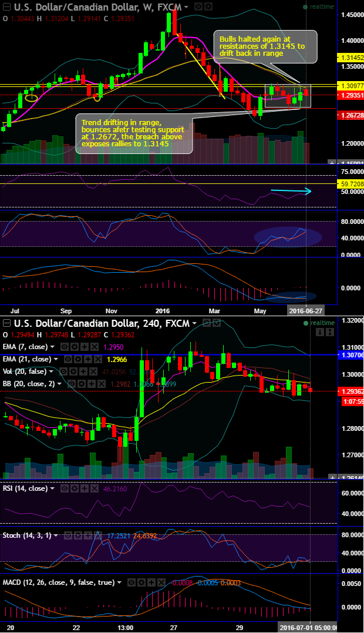Click plus button at weekly price scale bottom
Screen dimensions: 364x633
pos(332,163)
